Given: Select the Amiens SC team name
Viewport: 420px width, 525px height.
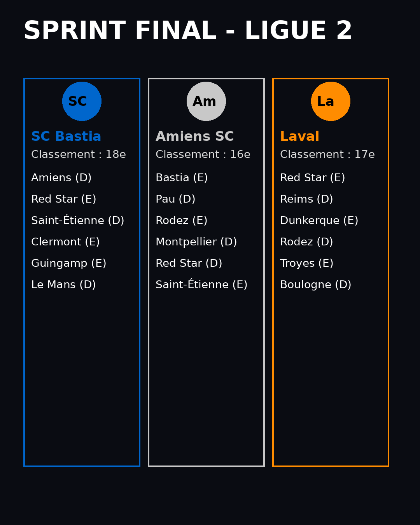Looking at the screenshot, I should click(194, 136).
